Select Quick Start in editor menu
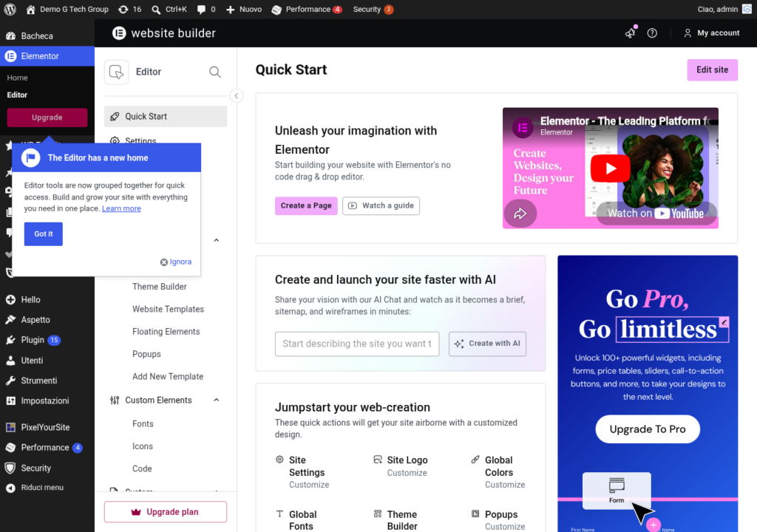Viewport: 757px width, 532px height. 166,116
